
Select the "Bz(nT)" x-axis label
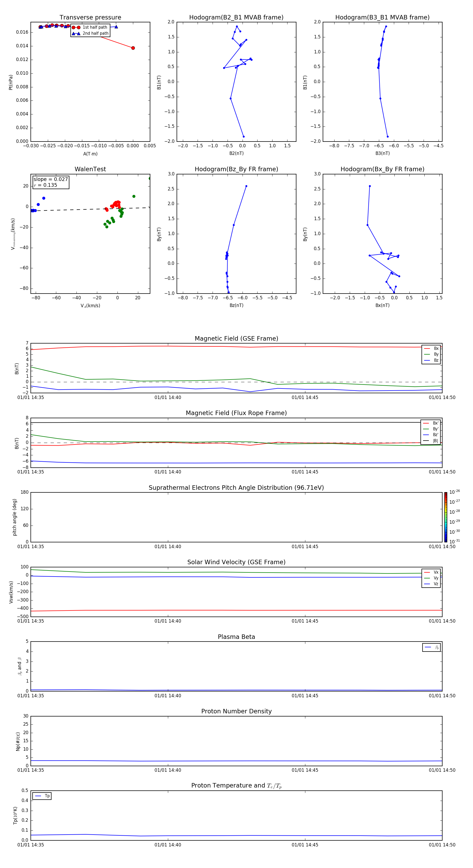point(236,305)
